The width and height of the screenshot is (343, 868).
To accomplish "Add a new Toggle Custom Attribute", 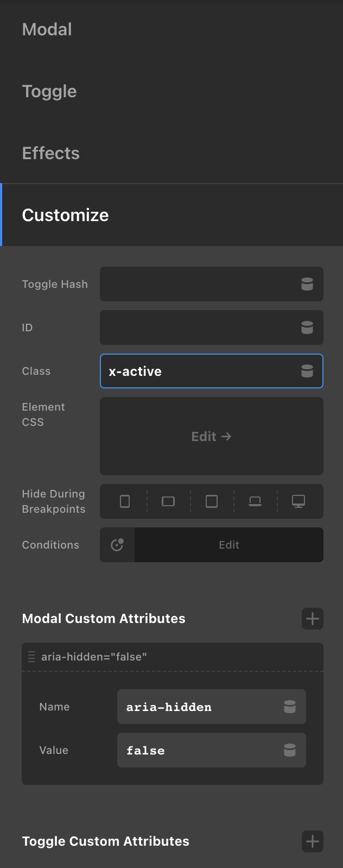I will pos(313,841).
